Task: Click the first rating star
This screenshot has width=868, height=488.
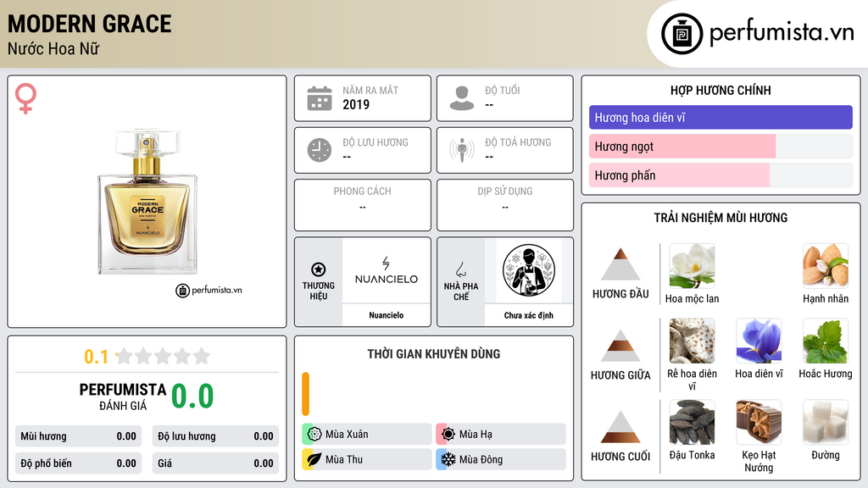Action: [x=124, y=356]
